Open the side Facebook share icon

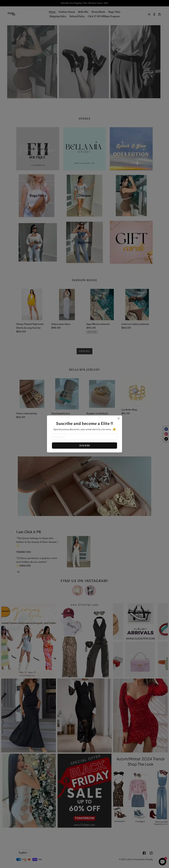click(166, 429)
